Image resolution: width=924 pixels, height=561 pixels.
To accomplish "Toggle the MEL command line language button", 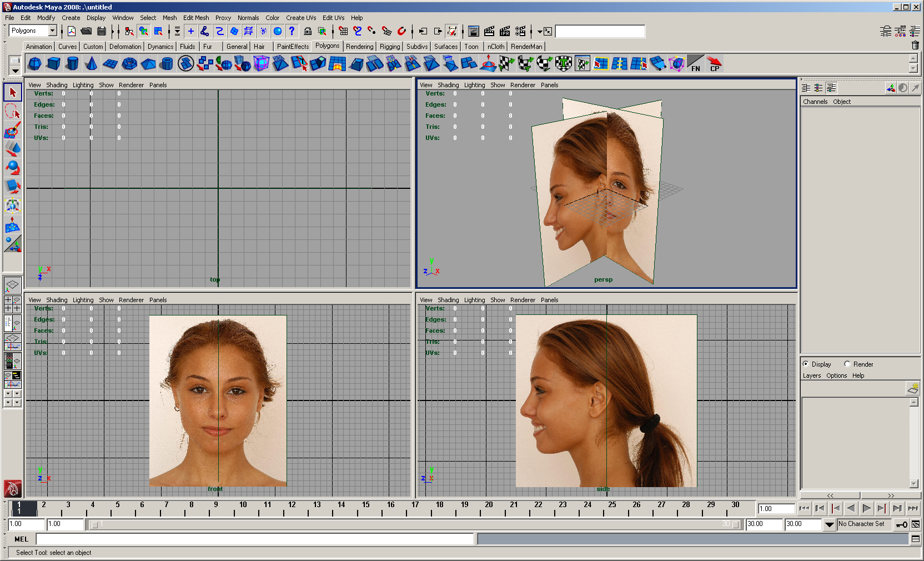I will click(22, 539).
